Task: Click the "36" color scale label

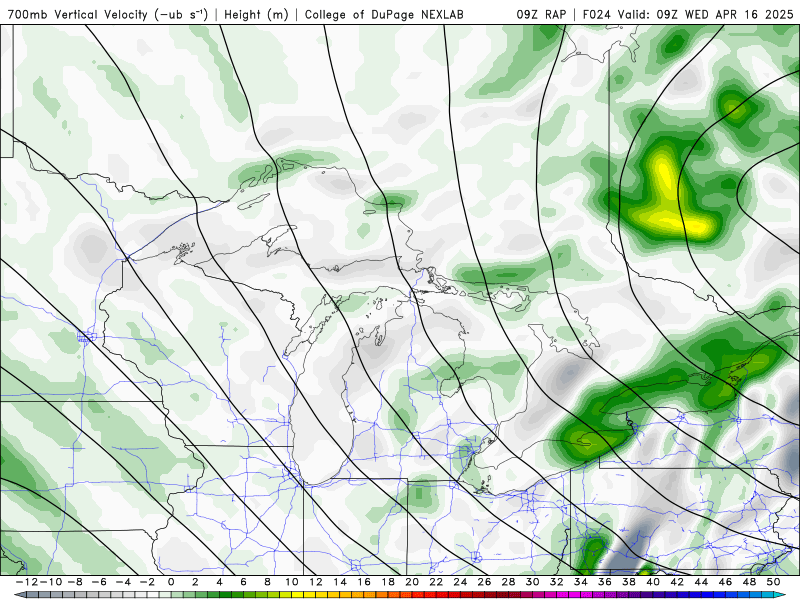Action: [605, 582]
